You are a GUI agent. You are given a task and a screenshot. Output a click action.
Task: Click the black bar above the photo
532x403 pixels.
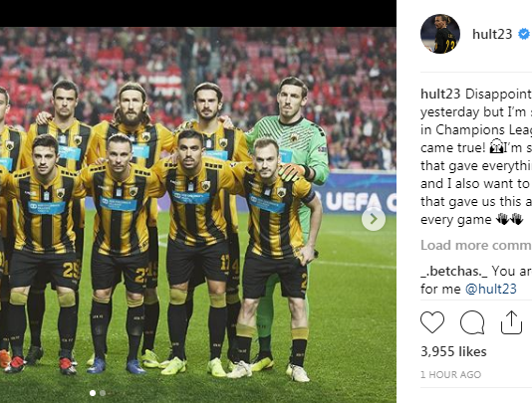(198, 14)
